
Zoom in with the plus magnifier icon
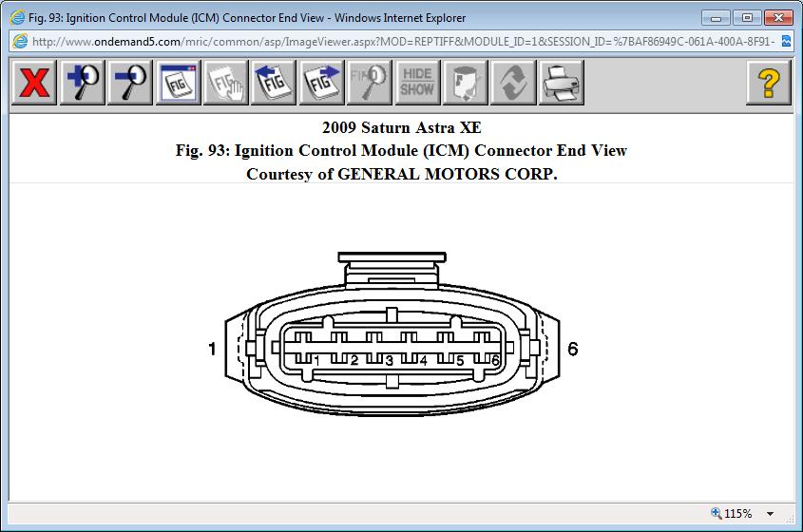[x=82, y=83]
